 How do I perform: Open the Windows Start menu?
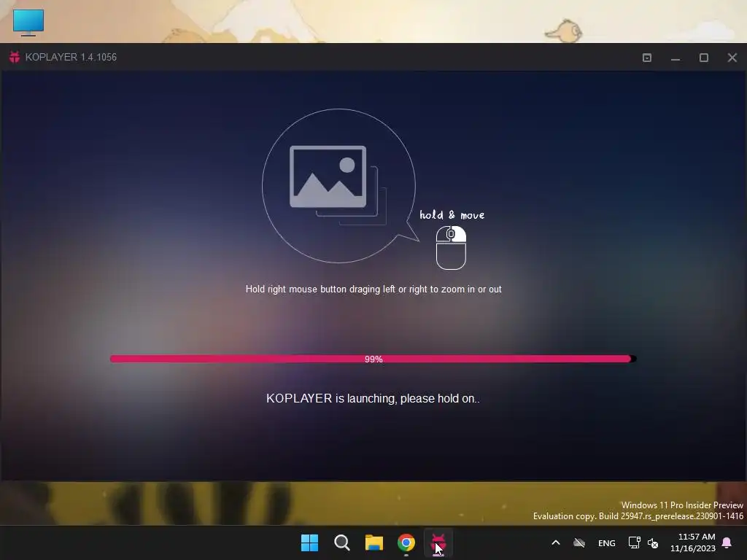point(309,542)
